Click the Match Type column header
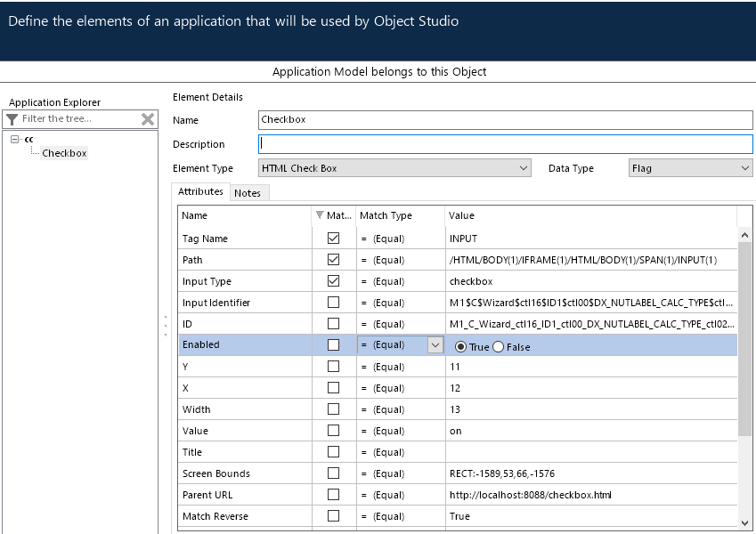Image resolution: width=756 pixels, height=534 pixels. coord(400,215)
